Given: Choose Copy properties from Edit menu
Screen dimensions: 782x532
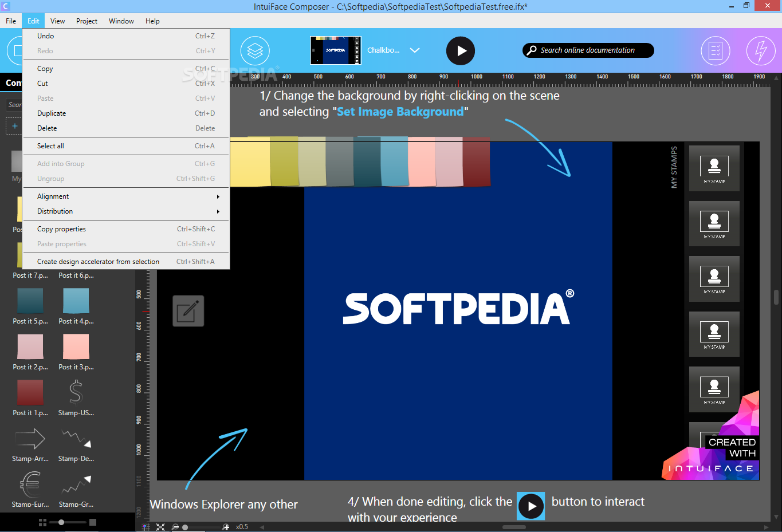Looking at the screenshot, I should (x=126, y=229).
